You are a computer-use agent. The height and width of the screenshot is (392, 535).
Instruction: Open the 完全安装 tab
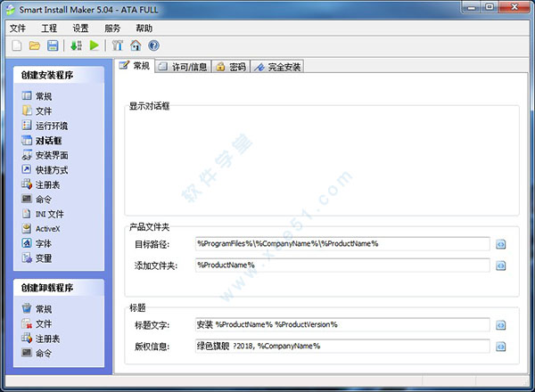pyautogui.click(x=278, y=67)
